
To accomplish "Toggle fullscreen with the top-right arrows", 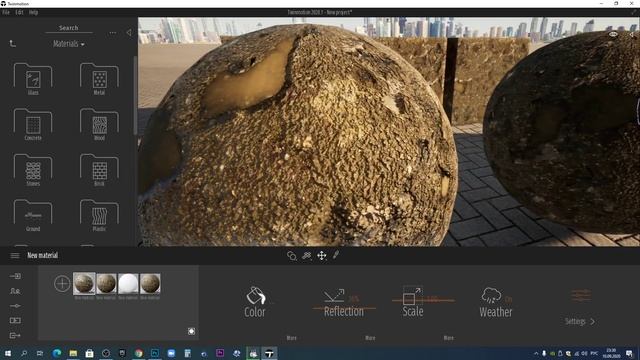I will [633, 12].
